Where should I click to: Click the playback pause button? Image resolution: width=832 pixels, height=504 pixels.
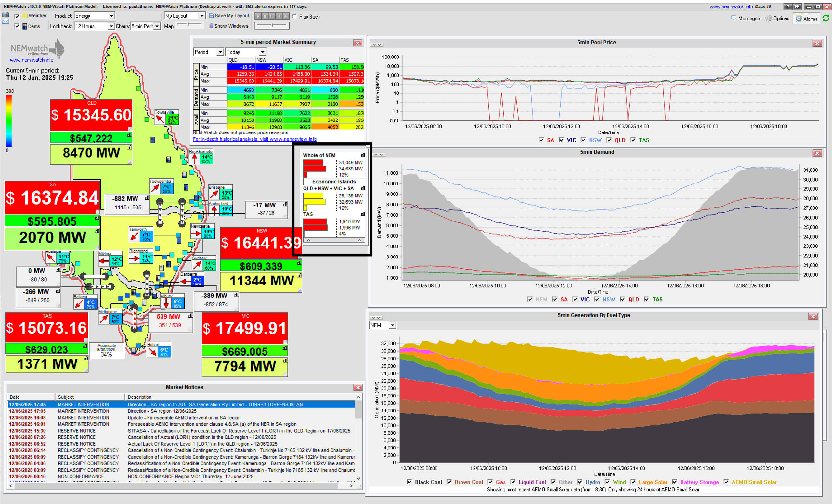272,16
